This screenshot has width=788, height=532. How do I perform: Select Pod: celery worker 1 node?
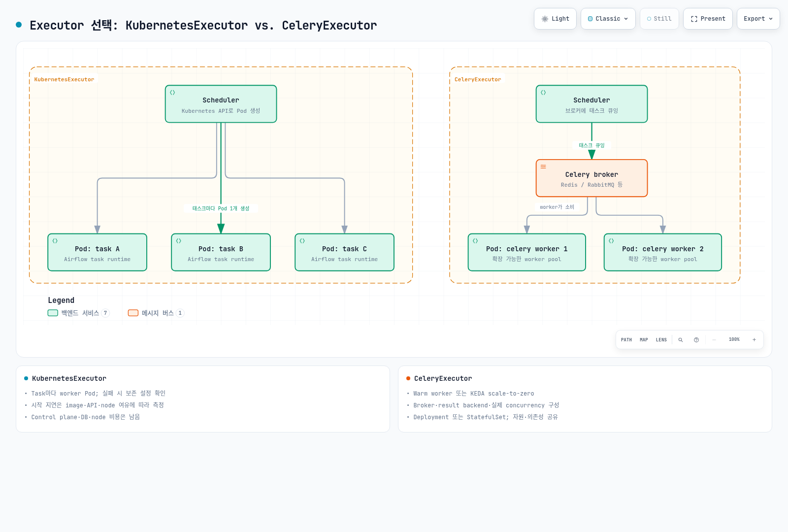pos(526,252)
